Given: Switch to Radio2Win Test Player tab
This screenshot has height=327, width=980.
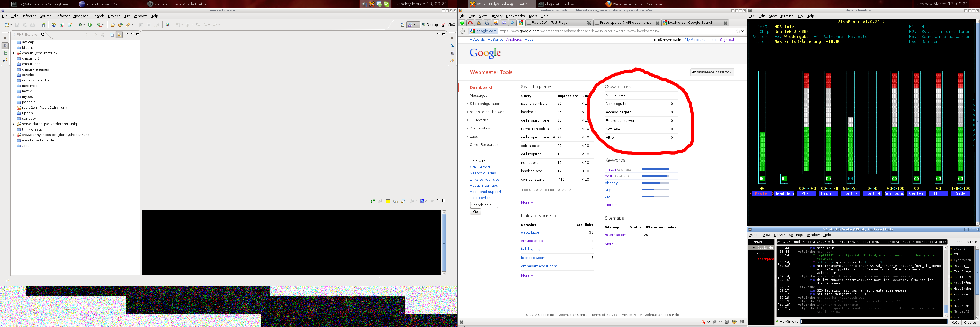Looking at the screenshot, I should 559,22.
